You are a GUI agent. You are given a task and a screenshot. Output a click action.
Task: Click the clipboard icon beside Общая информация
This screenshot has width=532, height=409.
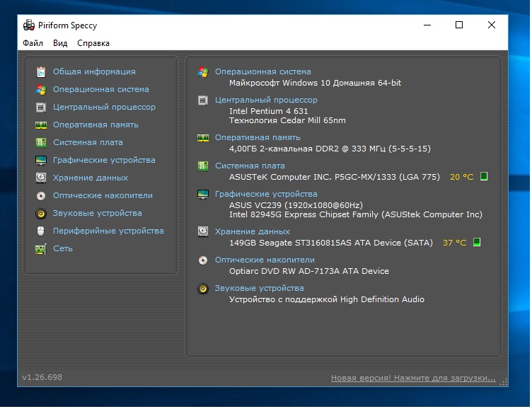(x=41, y=71)
